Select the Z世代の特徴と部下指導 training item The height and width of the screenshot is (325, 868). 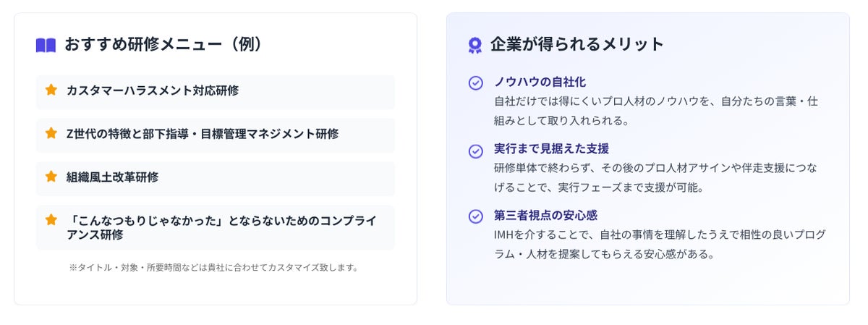[203, 134]
